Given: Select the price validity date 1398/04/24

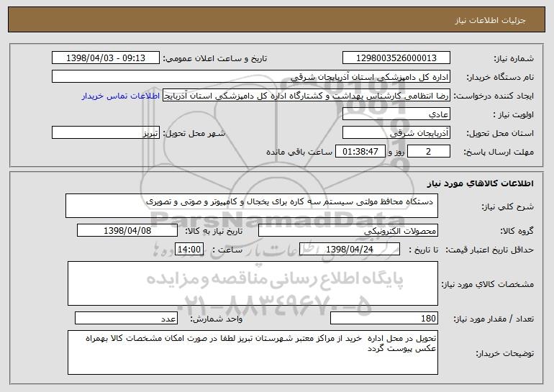Looking at the screenshot, I should click(350, 250).
